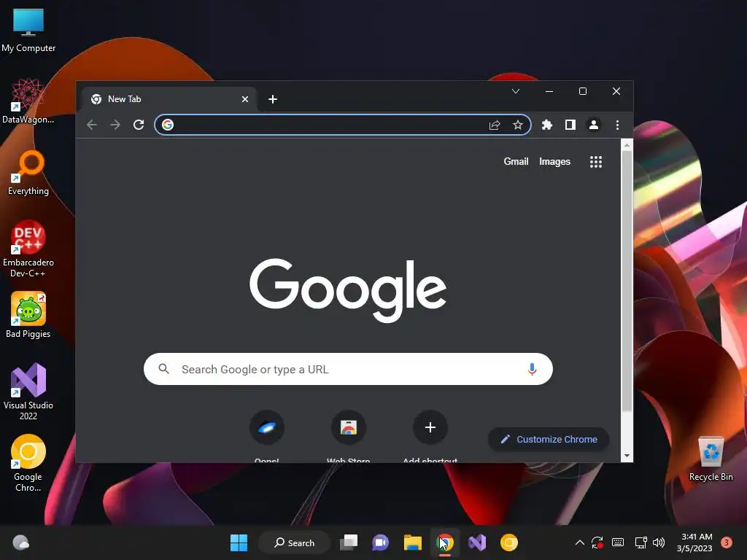The height and width of the screenshot is (560, 747).
Task: Toggle the Chrome side panel
Action: pos(570,125)
